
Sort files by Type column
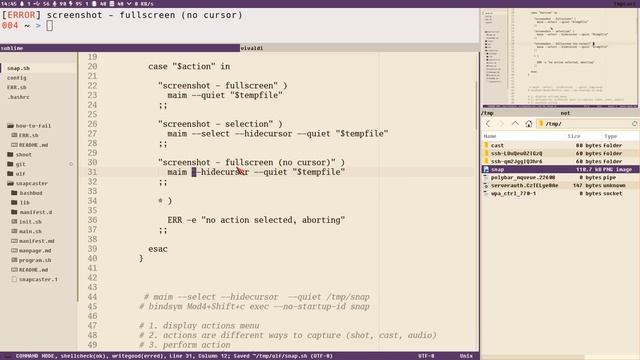coord(611,136)
